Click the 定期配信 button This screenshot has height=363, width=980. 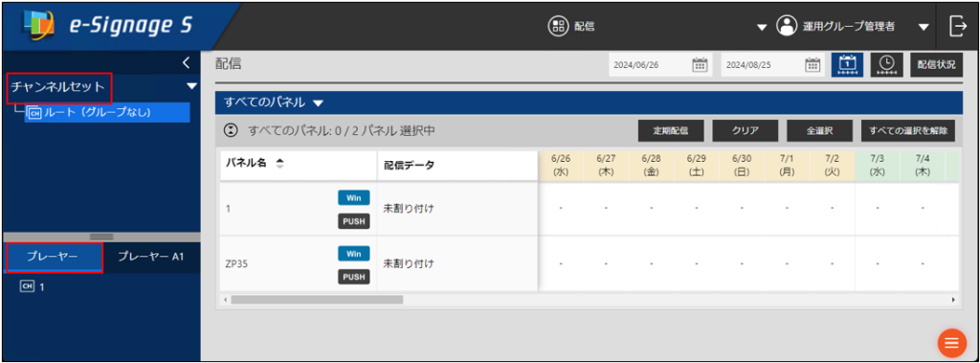coord(671,131)
